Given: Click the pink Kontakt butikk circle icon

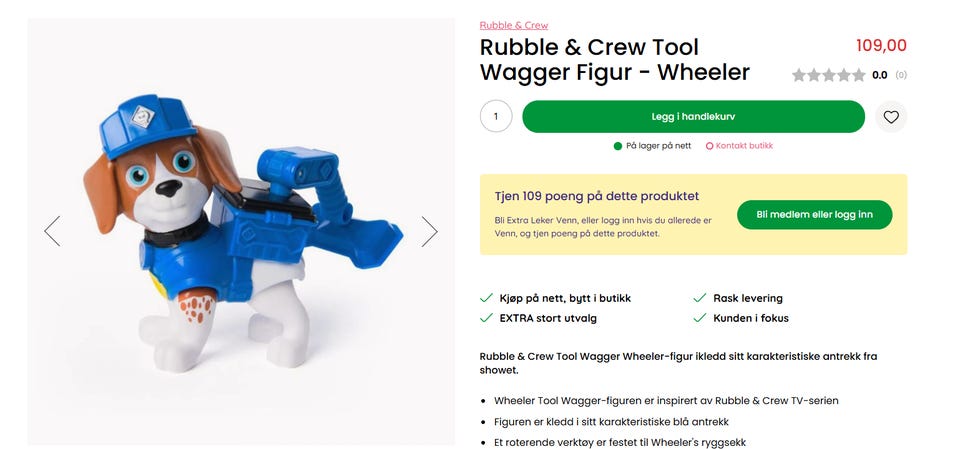Looking at the screenshot, I should pyautogui.click(x=710, y=146).
